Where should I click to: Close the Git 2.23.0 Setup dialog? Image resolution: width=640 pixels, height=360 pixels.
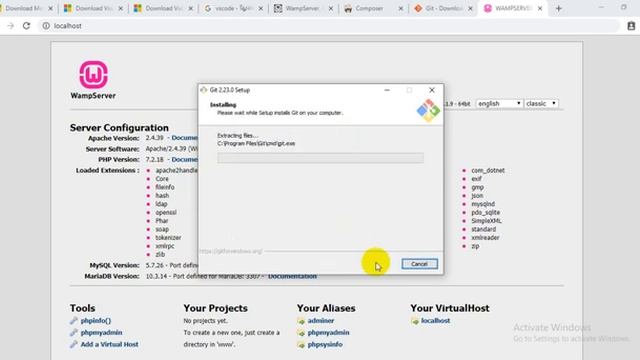[x=431, y=90]
